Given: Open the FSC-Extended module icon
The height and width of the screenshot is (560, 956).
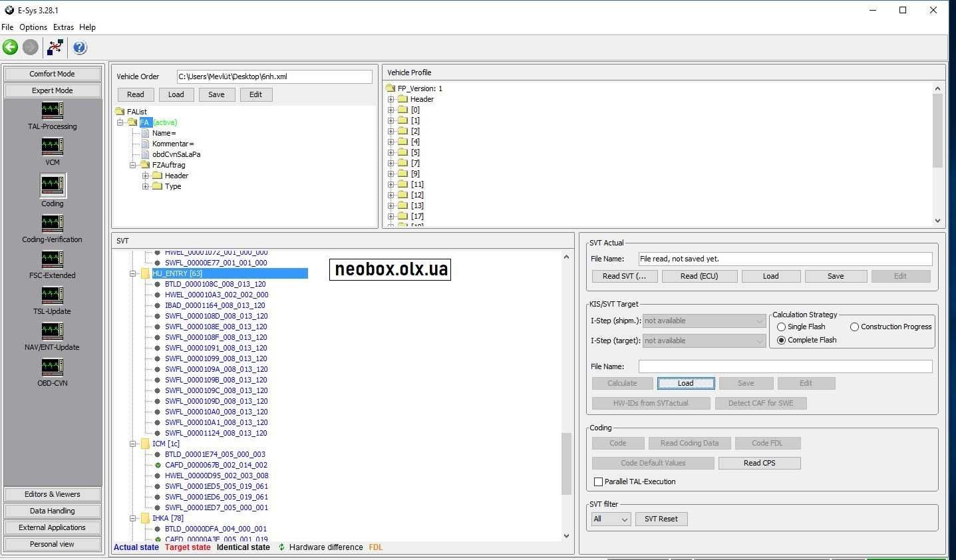Looking at the screenshot, I should coord(53,259).
